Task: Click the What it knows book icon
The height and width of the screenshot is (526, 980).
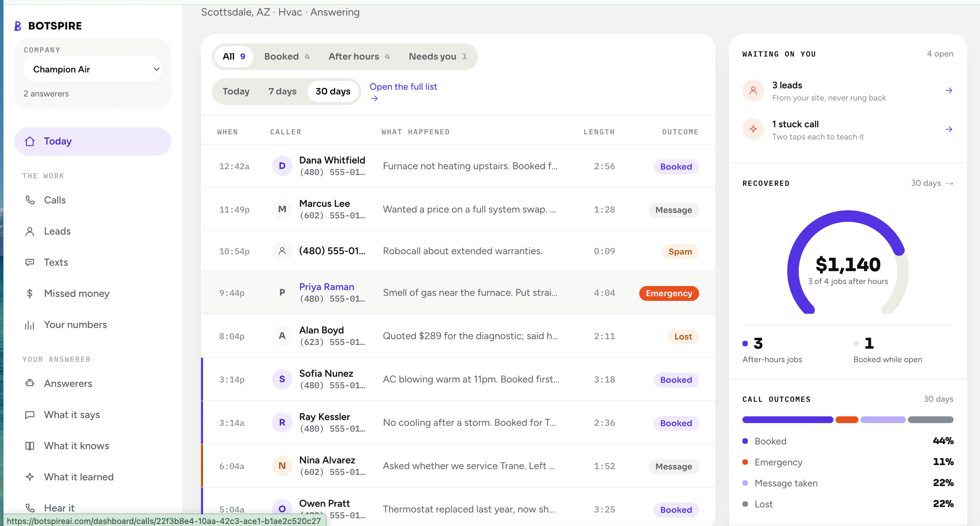Action: click(30, 446)
